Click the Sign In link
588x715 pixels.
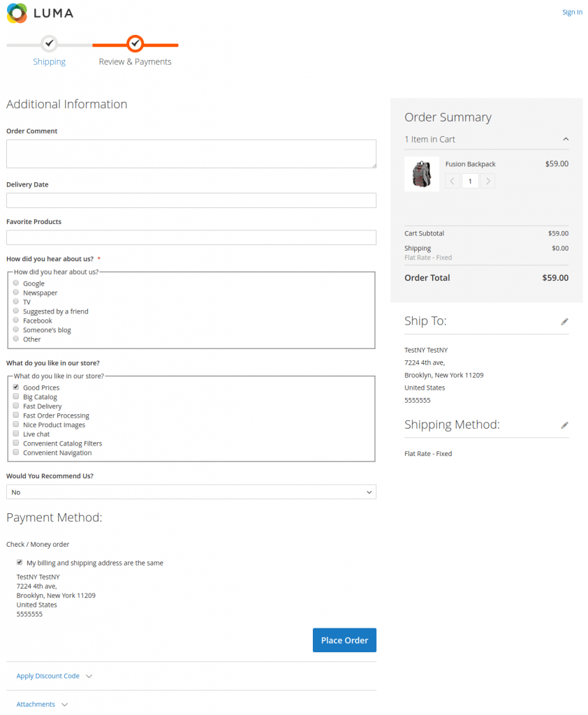click(x=572, y=12)
